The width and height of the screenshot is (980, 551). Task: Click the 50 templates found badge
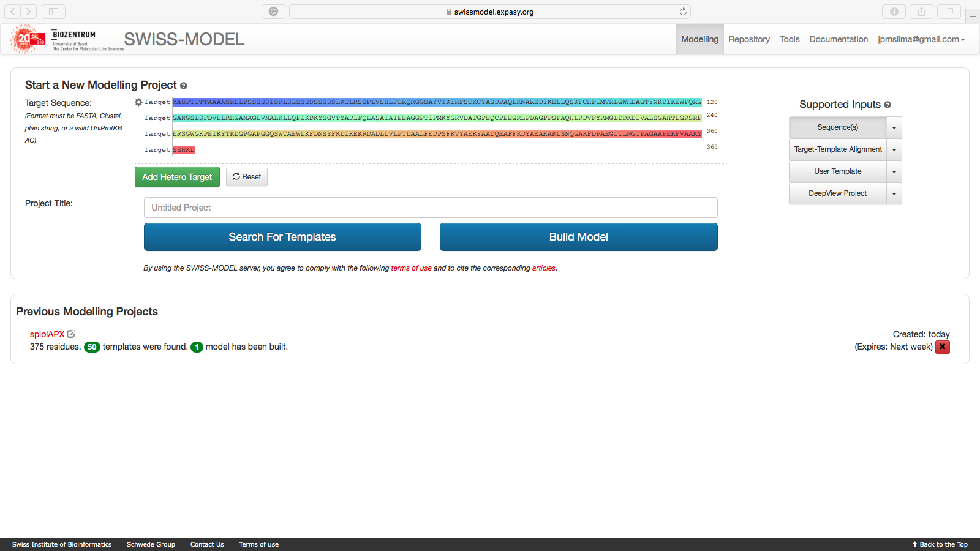92,347
